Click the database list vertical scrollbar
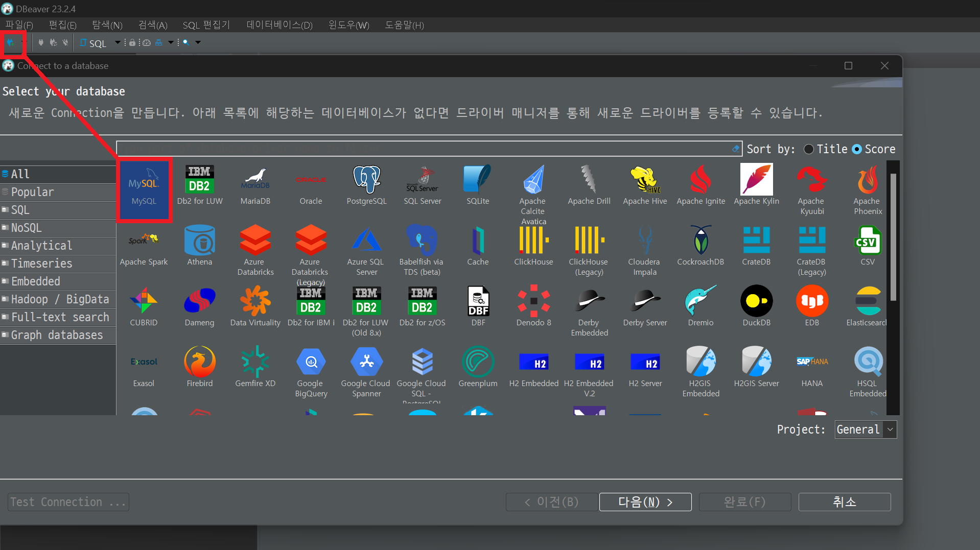The image size is (980, 550). coord(893,237)
